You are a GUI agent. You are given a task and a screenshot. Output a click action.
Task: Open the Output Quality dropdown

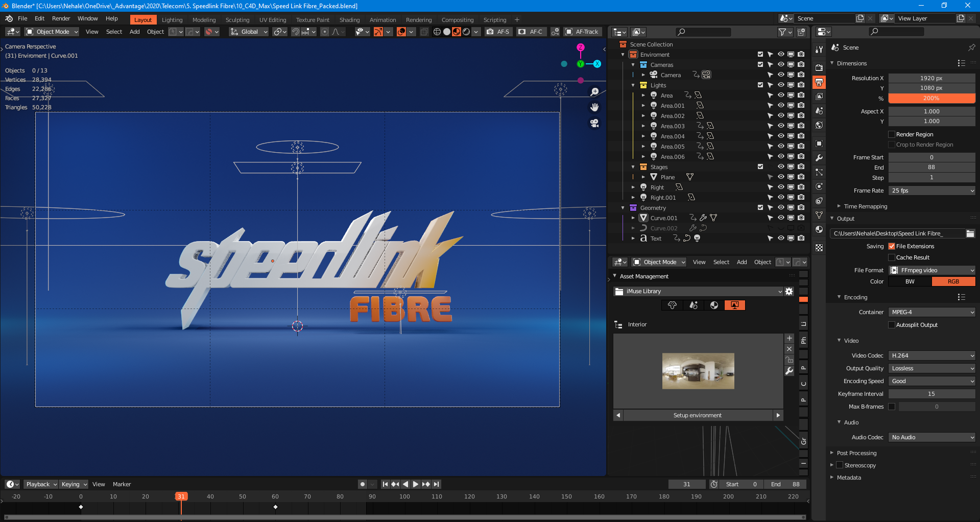click(x=932, y=368)
